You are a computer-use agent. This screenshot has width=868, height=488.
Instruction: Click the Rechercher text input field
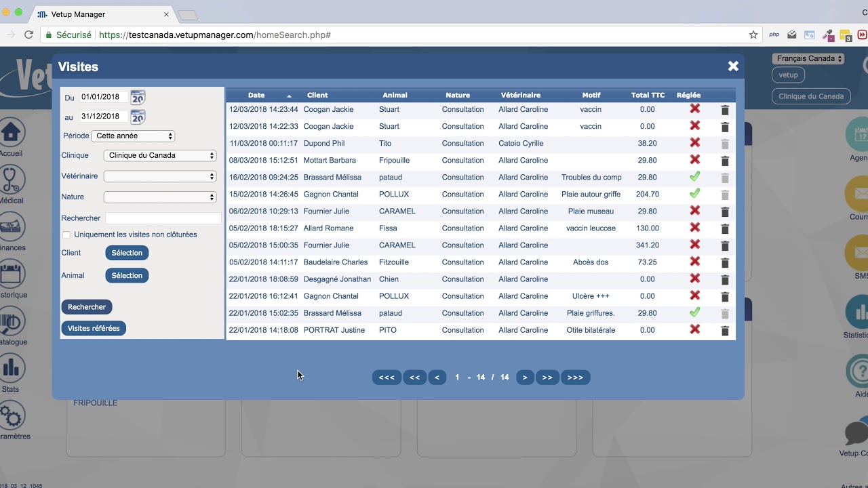pos(163,218)
